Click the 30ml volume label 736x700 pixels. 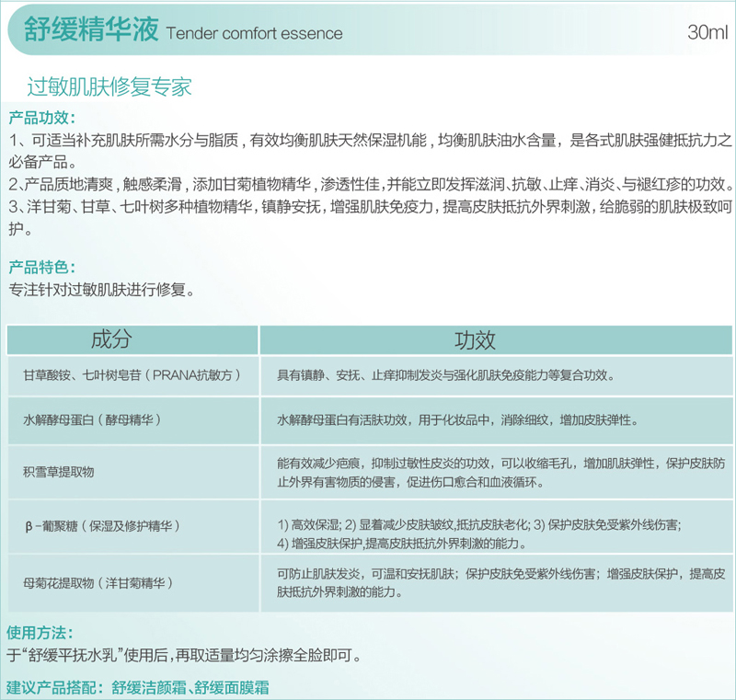[707, 33]
